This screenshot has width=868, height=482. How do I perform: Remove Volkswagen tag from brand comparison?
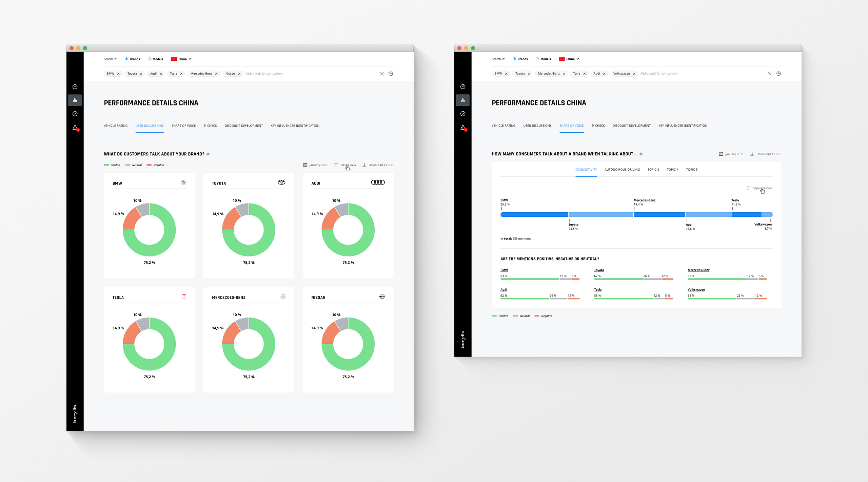634,74
